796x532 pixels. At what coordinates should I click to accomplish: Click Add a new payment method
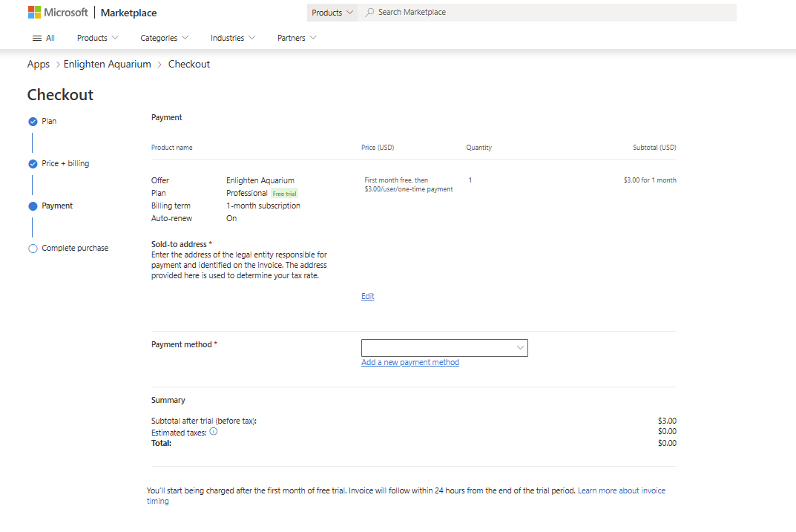click(x=409, y=362)
